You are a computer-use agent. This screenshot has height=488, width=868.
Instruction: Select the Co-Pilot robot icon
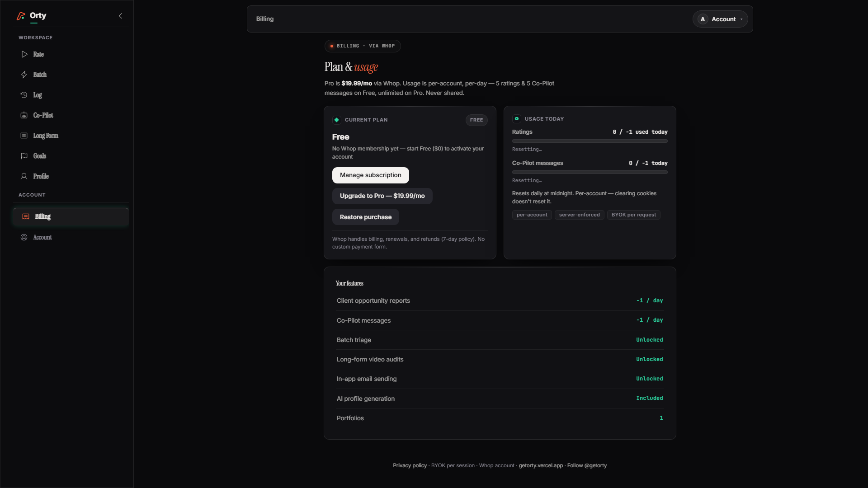click(x=24, y=115)
